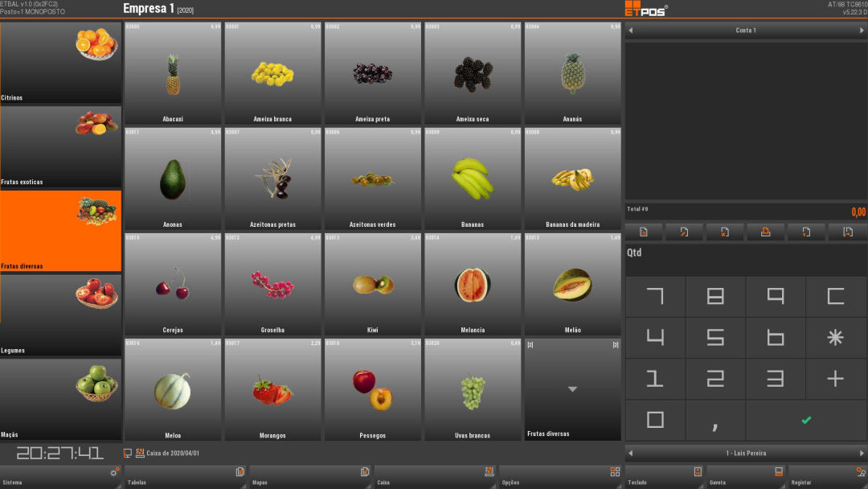
Task: Add Kiwi product
Action: (x=373, y=284)
